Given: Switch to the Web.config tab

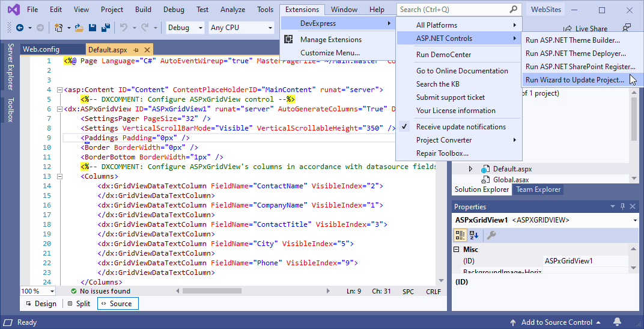Looking at the screenshot, I should coord(41,49).
